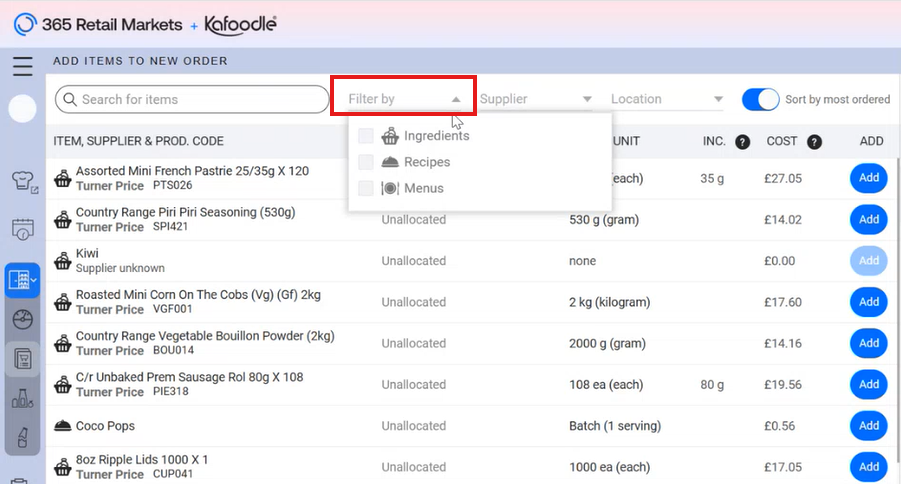This screenshot has width=901, height=484.
Task: Click the user avatar circle in sidebar
Action: pyautogui.click(x=22, y=108)
